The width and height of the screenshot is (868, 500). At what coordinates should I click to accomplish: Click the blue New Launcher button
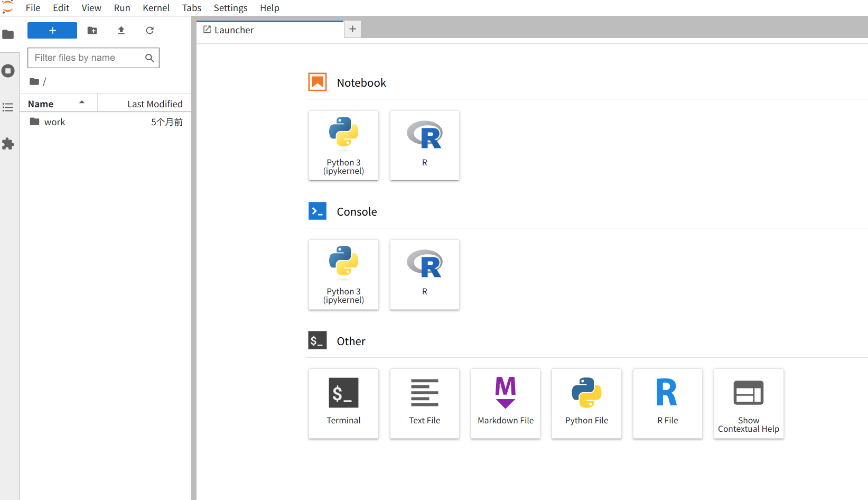[x=52, y=31]
